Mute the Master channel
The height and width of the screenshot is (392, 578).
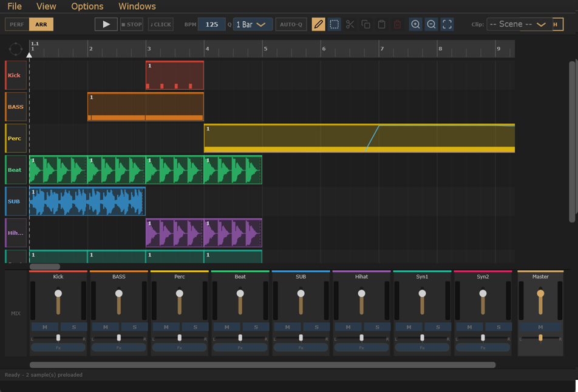coord(540,327)
